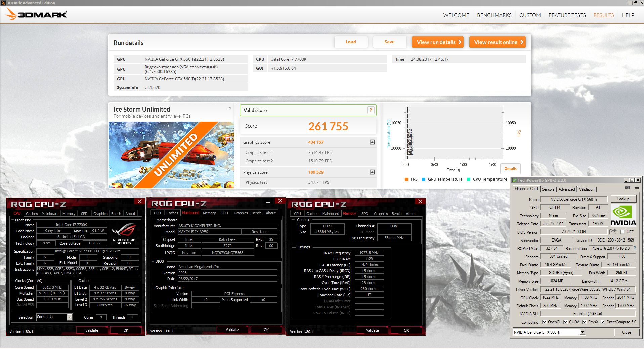Click the blue GPU Temperature legend swatch
The width and height of the screenshot is (644, 349).
(424, 179)
